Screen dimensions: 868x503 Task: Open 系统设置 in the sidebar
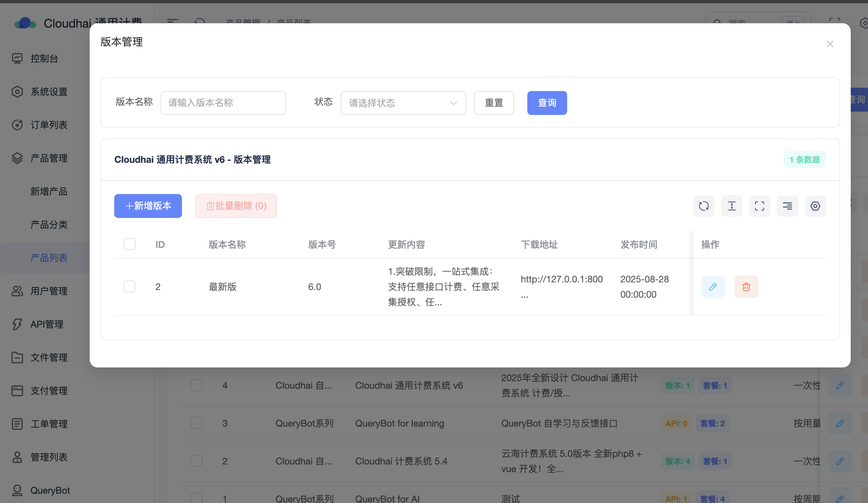pos(48,92)
